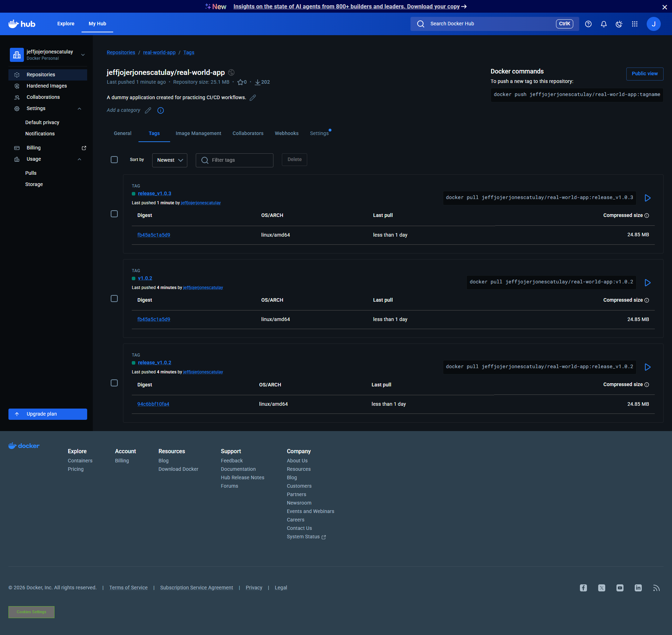Open digest 94c6bbf10fa4 link

[x=153, y=404]
